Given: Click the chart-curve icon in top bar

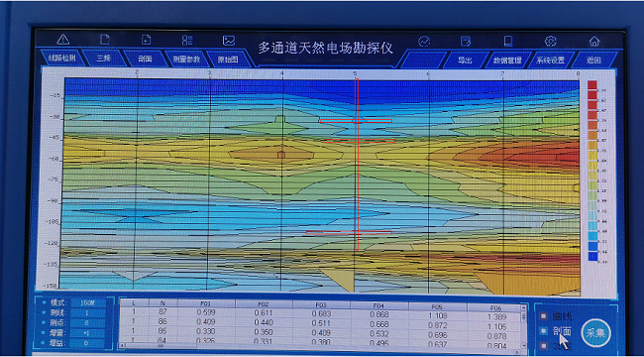Looking at the screenshot, I should (x=424, y=41).
